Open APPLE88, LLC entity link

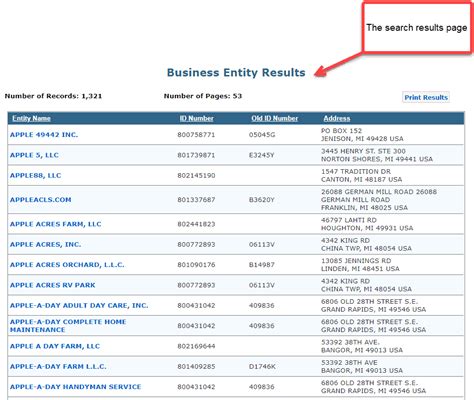tap(35, 175)
